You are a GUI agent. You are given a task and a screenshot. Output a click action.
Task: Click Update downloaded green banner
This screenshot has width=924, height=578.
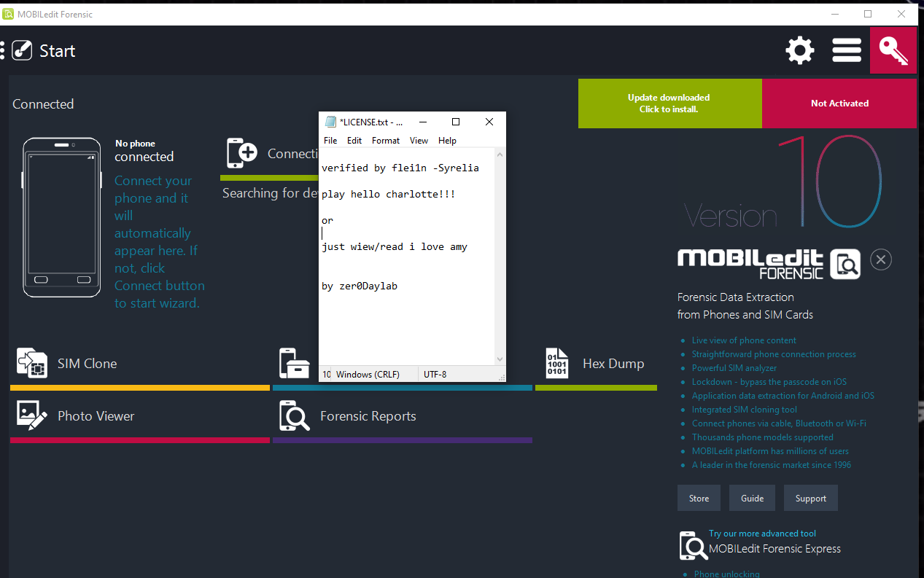click(669, 104)
